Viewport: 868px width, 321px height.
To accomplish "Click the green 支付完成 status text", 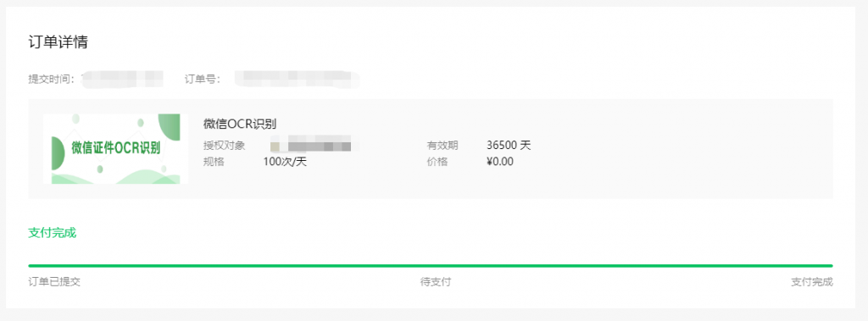I will (x=52, y=233).
